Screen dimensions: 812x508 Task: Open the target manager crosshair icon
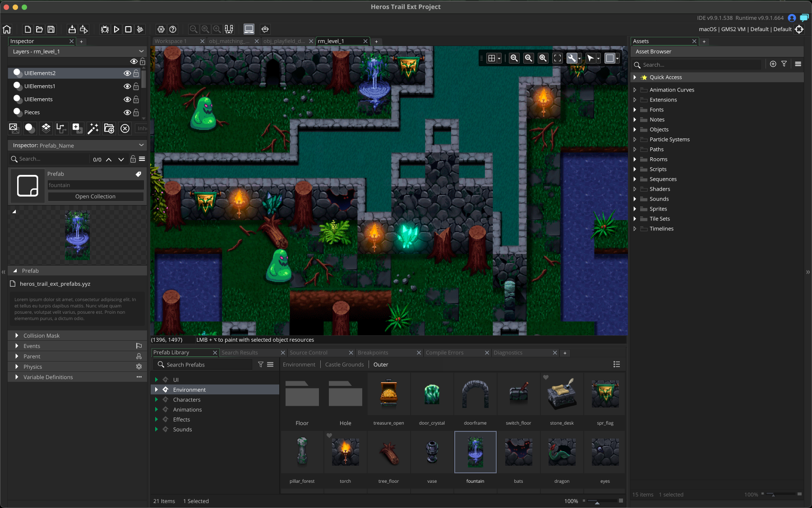799,29
